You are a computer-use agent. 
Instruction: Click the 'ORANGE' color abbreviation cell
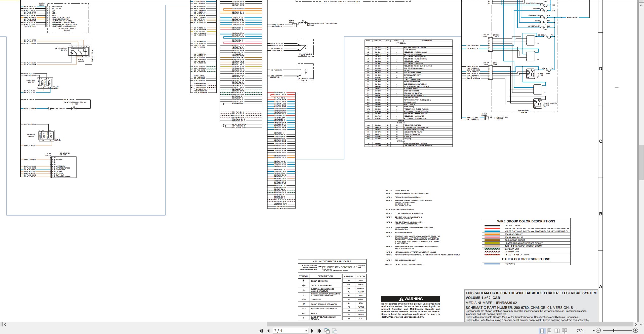pos(361,288)
